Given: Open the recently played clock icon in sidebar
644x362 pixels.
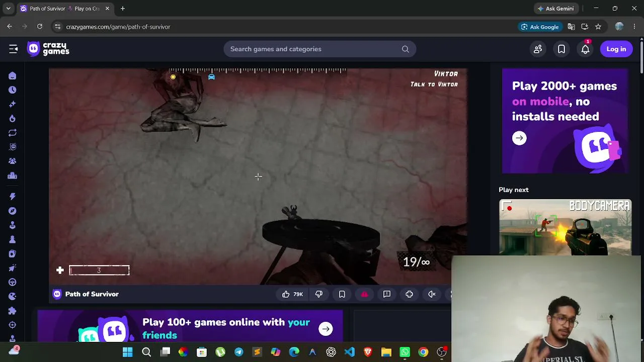Looking at the screenshot, I should click(13, 89).
